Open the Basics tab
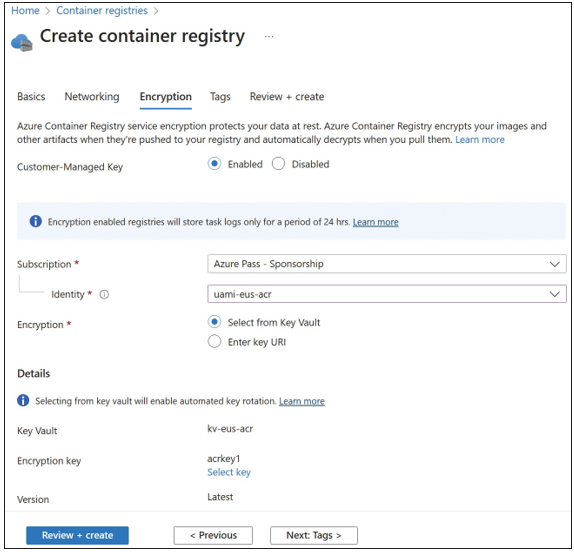Image resolution: width=574 pixels, height=552 pixels. (x=31, y=97)
